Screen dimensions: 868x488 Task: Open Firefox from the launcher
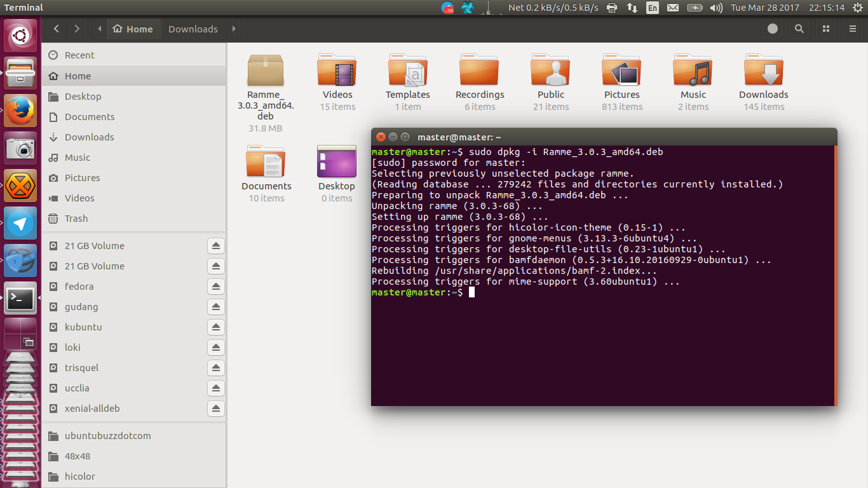click(x=21, y=109)
